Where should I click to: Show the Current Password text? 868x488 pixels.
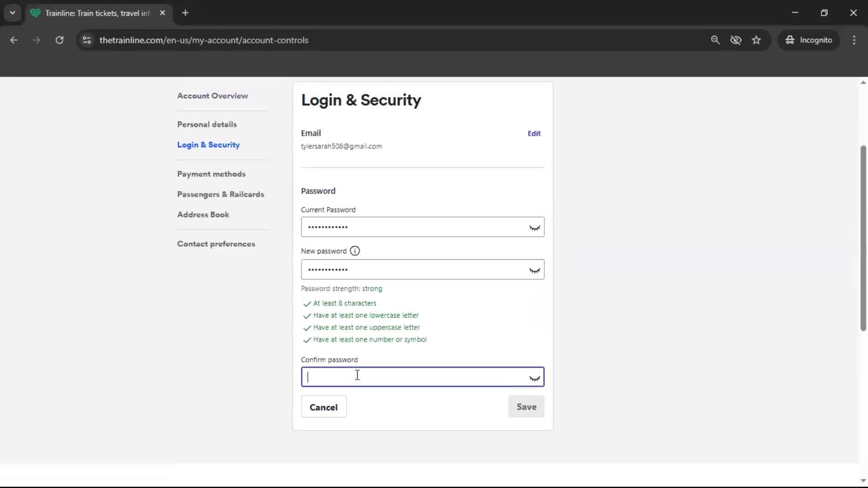point(534,227)
